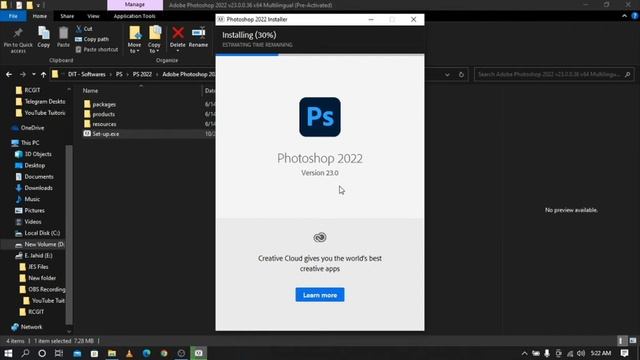
Task: Select This PC in navigation pane
Action: pyautogui.click(x=30, y=143)
